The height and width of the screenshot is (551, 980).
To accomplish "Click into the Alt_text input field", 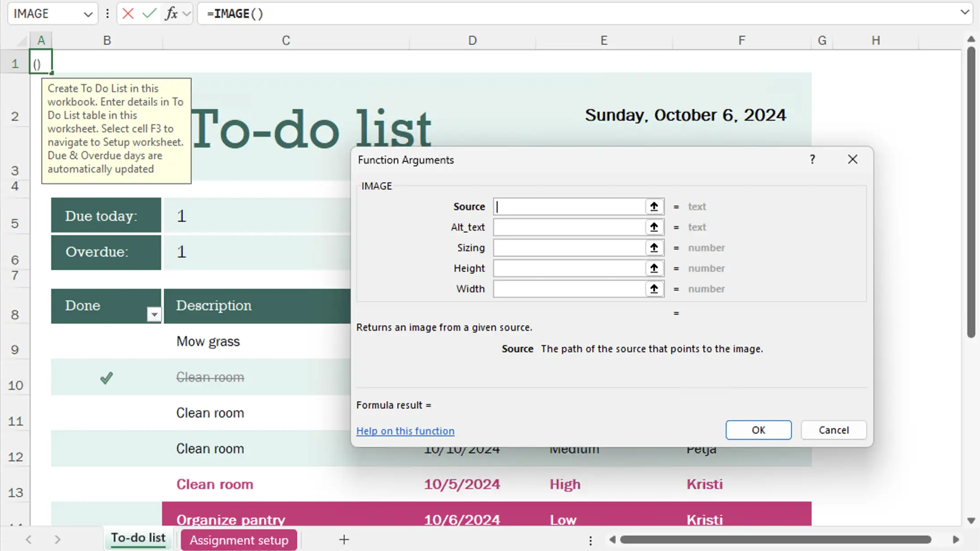I will pyautogui.click(x=568, y=227).
